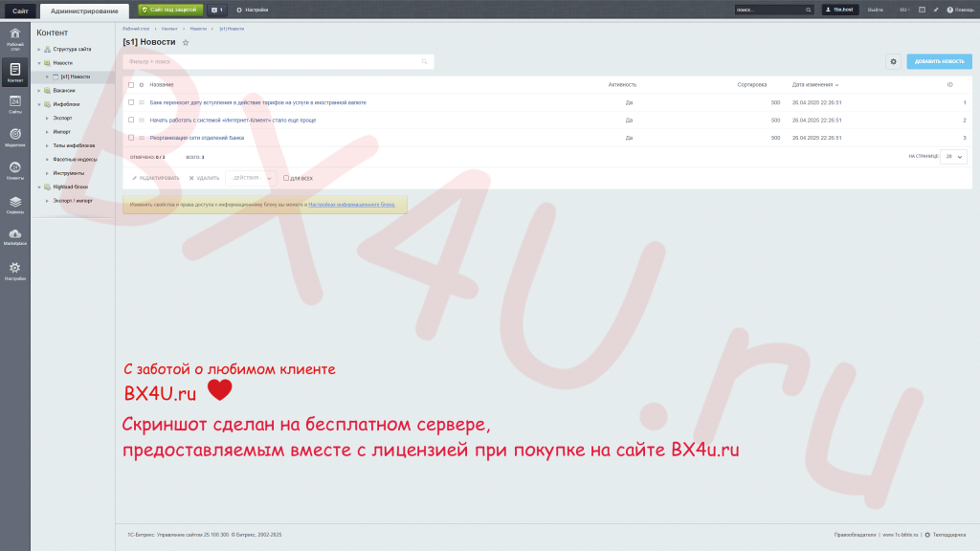The height and width of the screenshot is (551, 980).
Task: Click the magnifier icon in the filter field
Action: (x=424, y=62)
